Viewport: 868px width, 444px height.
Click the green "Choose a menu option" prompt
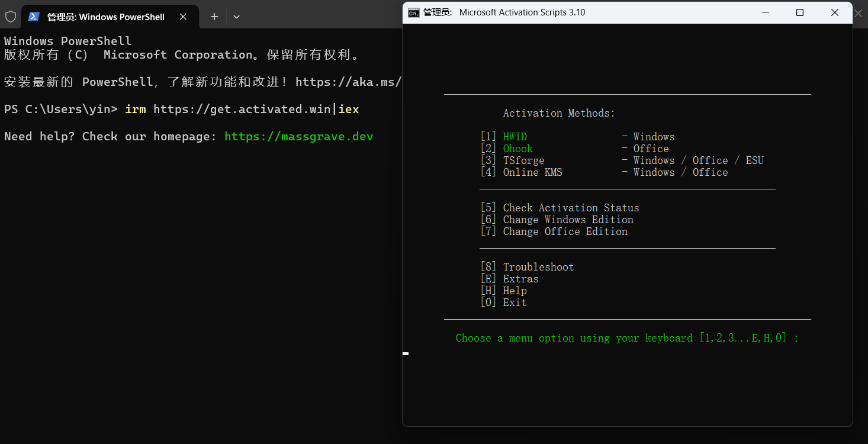(627, 338)
